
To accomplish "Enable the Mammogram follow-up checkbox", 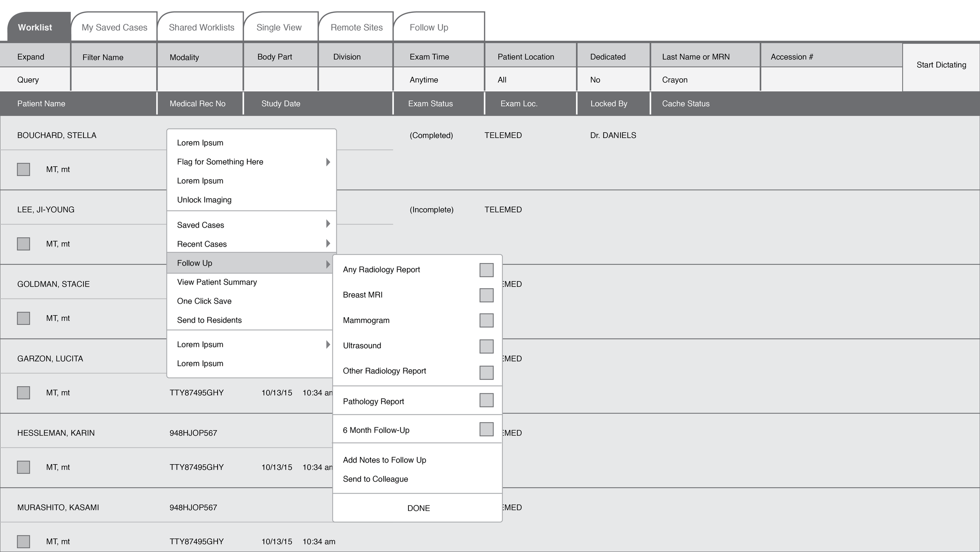I will 486,320.
